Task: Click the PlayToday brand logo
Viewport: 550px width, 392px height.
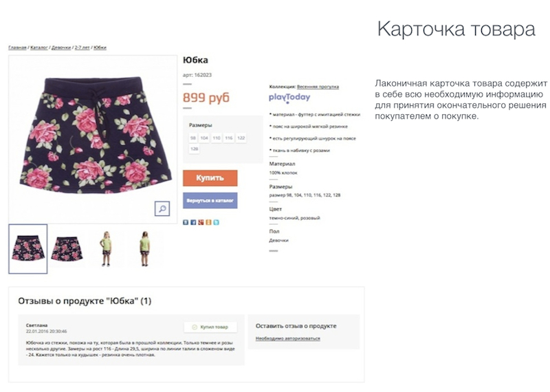Action: click(289, 98)
